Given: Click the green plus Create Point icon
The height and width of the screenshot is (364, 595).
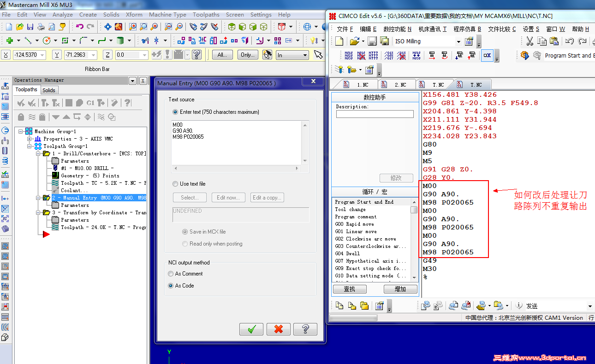Looking at the screenshot, I should point(9,41).
